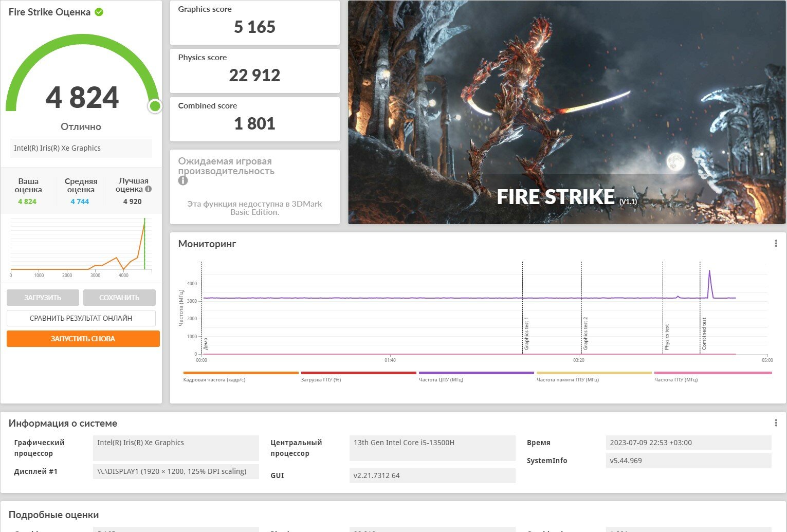Open Информация о системе three-dot menu
The height and width of the screenshot is (532, 787).
coord(776,423)
